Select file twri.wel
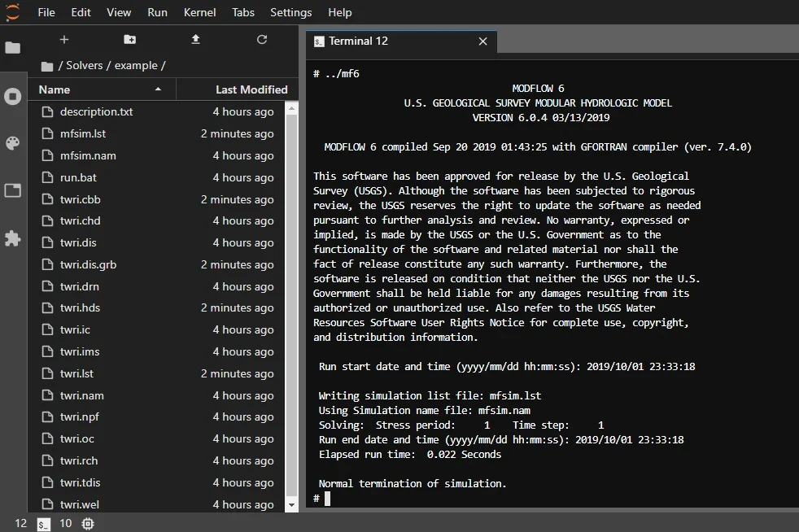 click(156, 504)
